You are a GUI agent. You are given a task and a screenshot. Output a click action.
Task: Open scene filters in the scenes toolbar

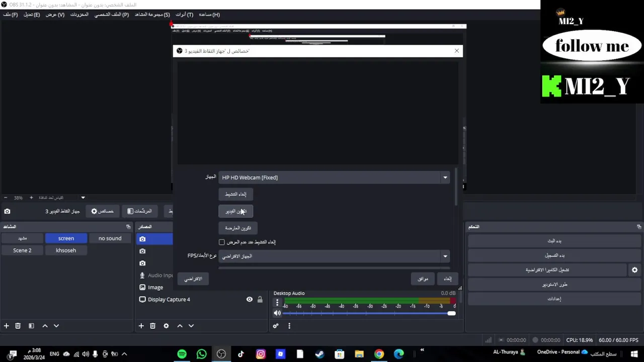click(31, 326)
